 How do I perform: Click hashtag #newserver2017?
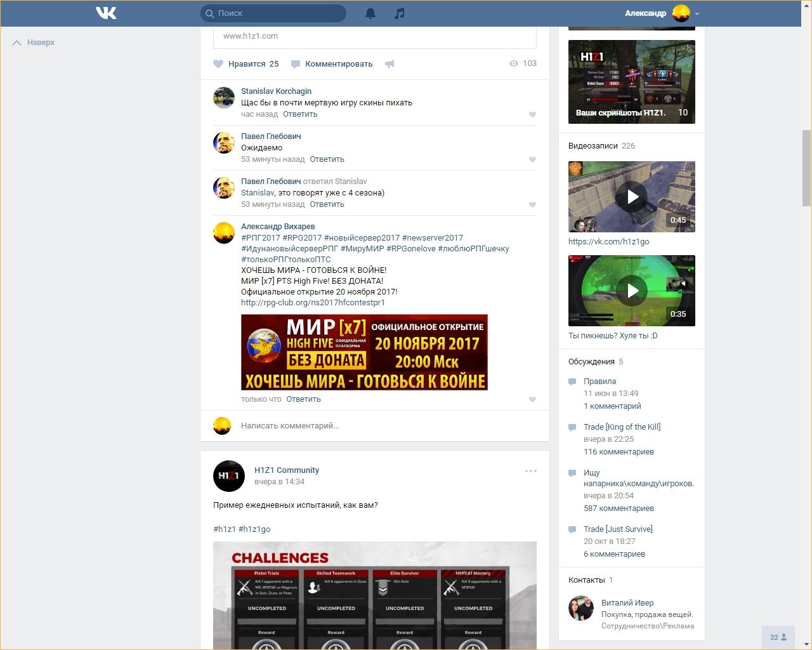pos(433,237)
